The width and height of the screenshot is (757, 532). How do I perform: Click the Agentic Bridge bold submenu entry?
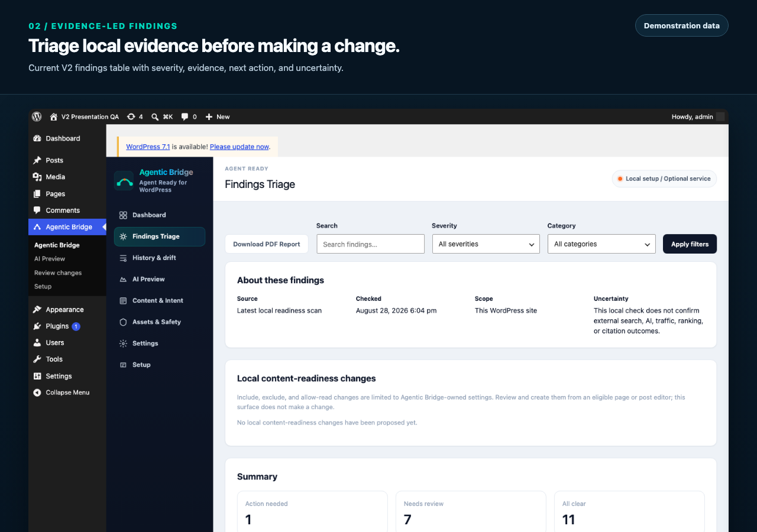point(57,245)
